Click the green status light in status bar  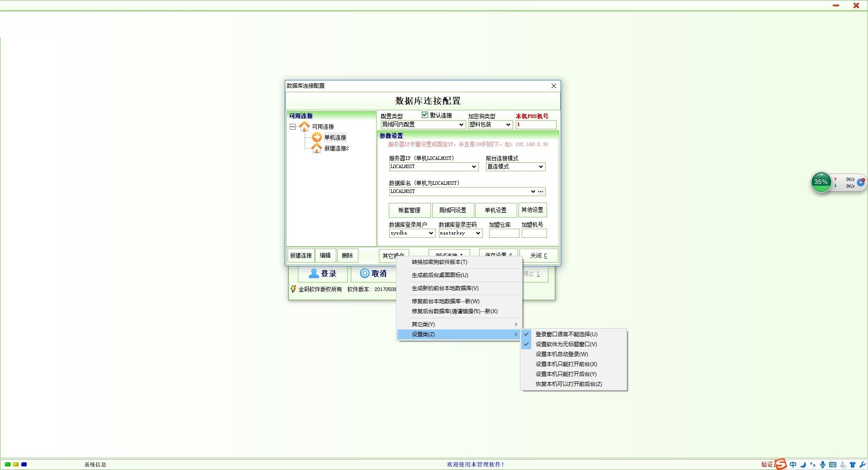[x=8, y=464]
